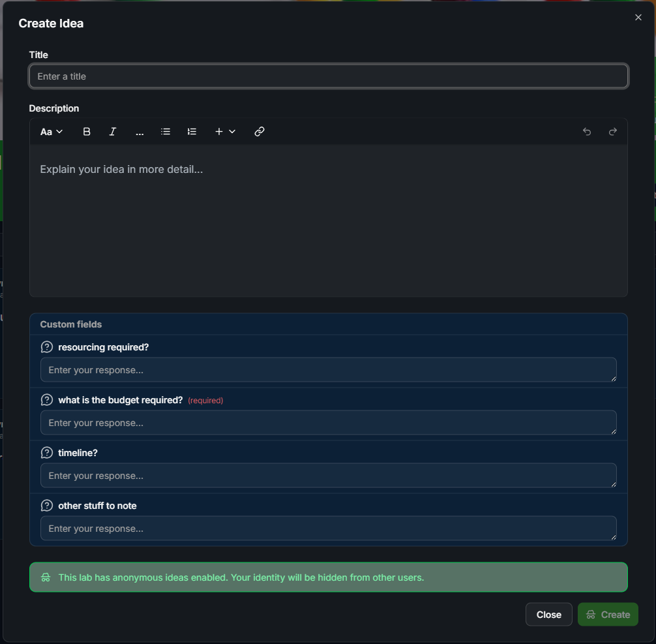Click the anonymous incognito icon in banner
The width and height of the screenshot is (656, 644).
[46, 577]
